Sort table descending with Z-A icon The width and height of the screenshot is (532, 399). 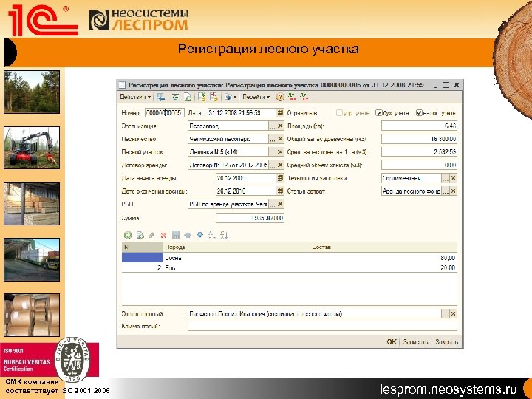224,235
